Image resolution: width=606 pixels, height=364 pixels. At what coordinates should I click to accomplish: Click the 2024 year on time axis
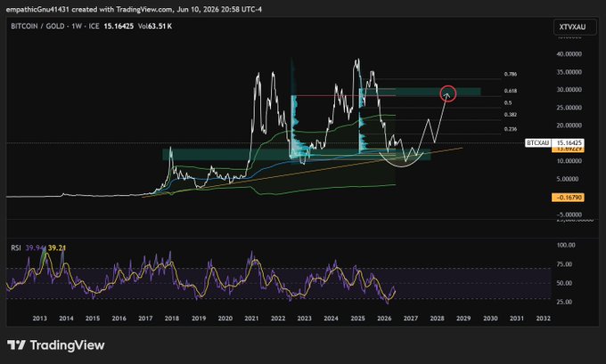point(331,319)
